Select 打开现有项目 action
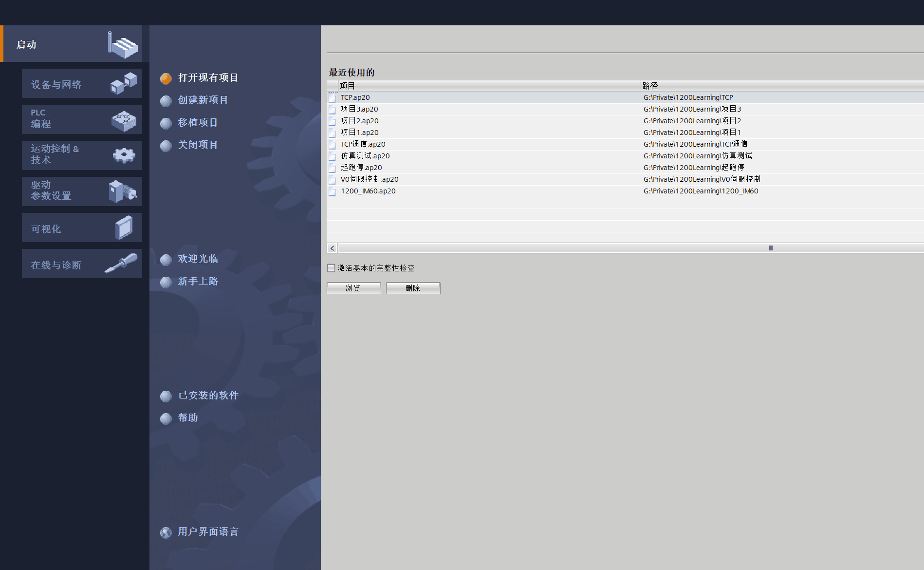The width and height of the screenshot is (924, 570). click(208, 78)
